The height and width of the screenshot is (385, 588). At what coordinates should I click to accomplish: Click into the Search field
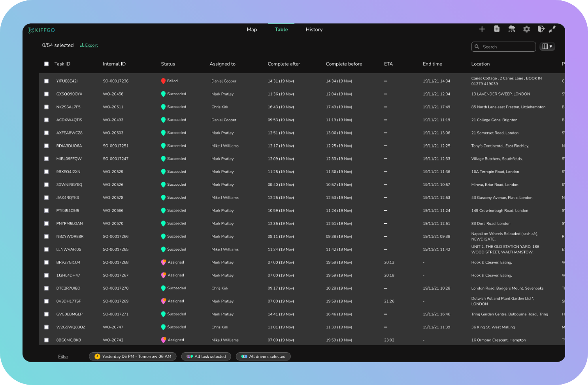pos(503,47)
